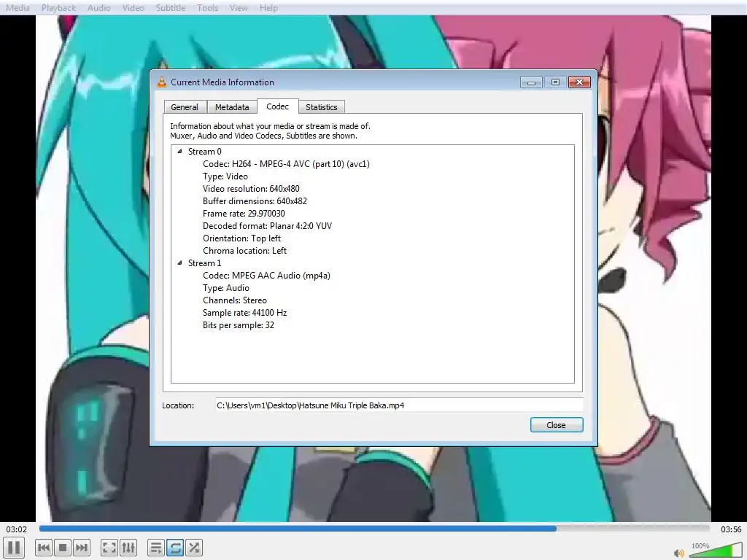This screenshot has width=747, height=560.
Task: Select 'Sample rate: 44100 Hz' row
Action: tap(245, 312)
